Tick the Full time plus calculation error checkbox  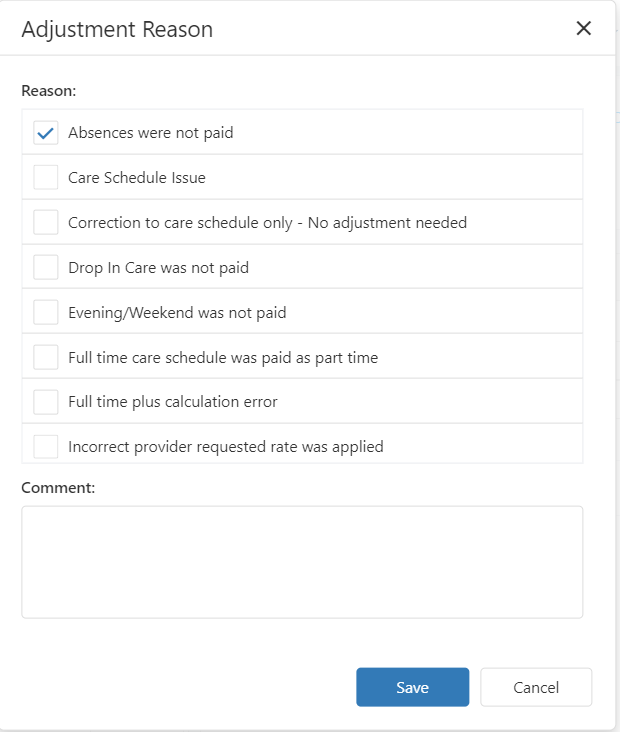(x=46, y=402)
